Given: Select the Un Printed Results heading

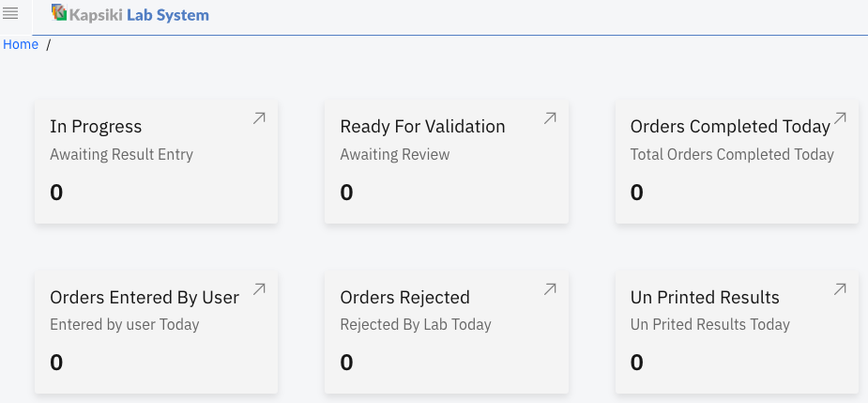Looking at the screenshot, I should click(705, 298).
